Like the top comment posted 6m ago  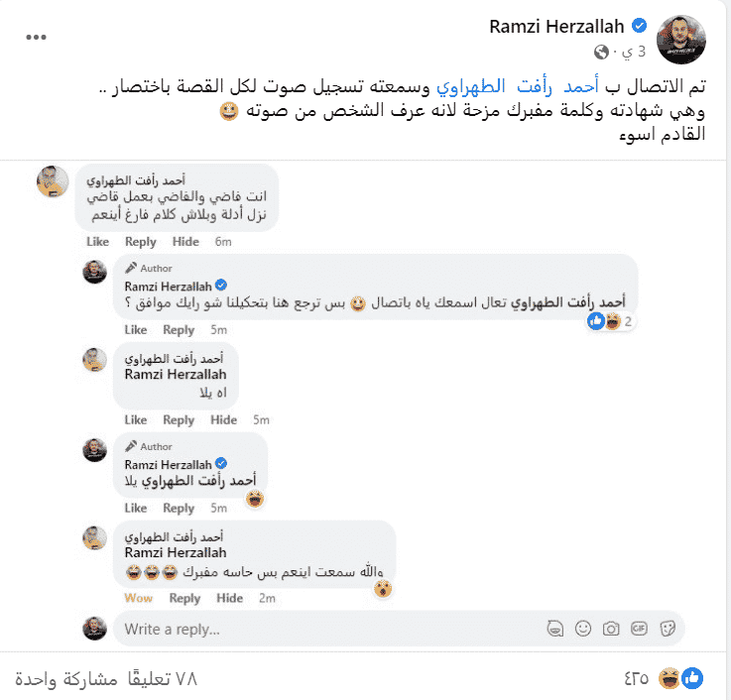(x=97, y=241)
